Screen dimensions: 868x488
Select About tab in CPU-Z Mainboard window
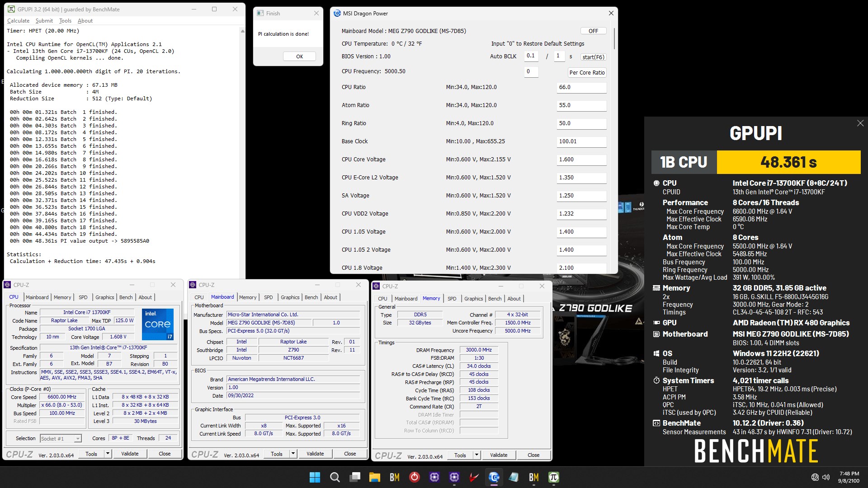pyautogui.click(x=330, y=297)
